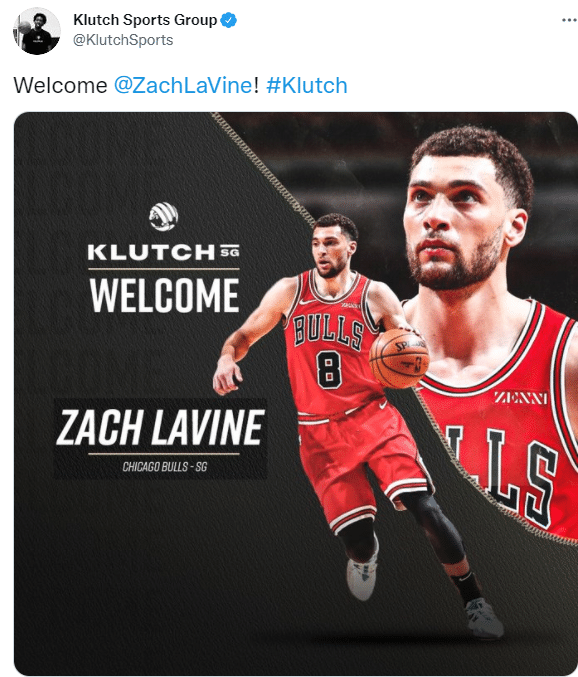This screenshot has width=578, height=677.
Task: Open the #Klutch hashtag
Action: 307,85
